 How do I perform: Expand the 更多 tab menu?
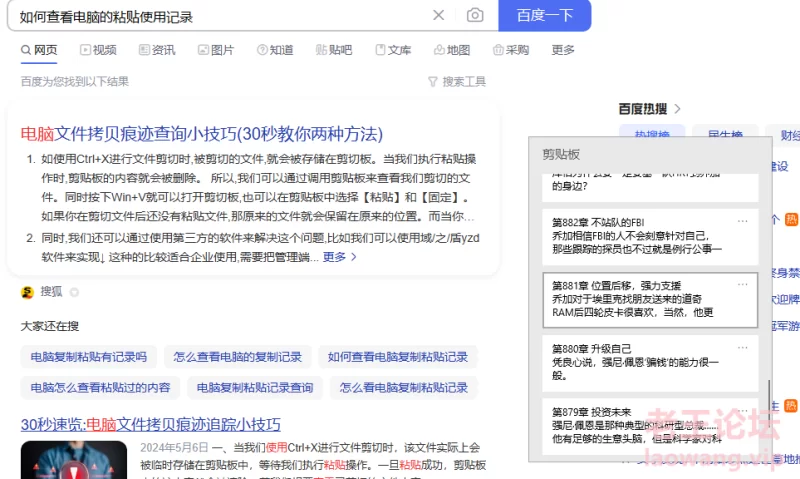(x=563, y=50)
